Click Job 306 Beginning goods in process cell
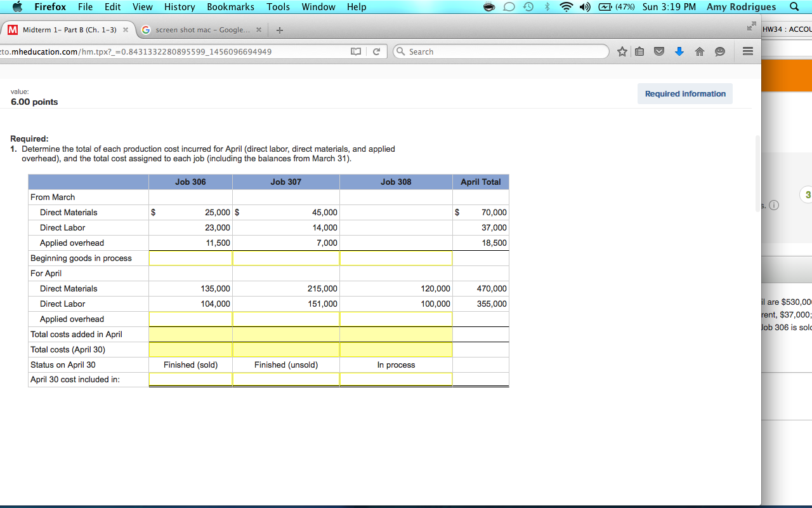 [x=191, y=258]
